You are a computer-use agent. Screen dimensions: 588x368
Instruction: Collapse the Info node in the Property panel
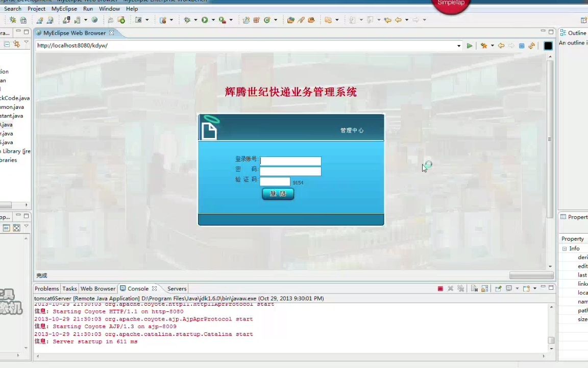[x=564, y=248]
